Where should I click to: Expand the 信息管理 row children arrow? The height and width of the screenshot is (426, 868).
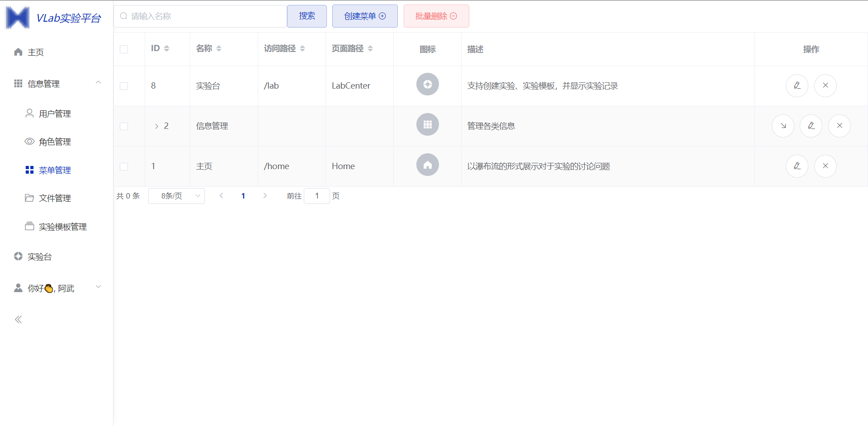pyautogui.click(x=156, y=126)
